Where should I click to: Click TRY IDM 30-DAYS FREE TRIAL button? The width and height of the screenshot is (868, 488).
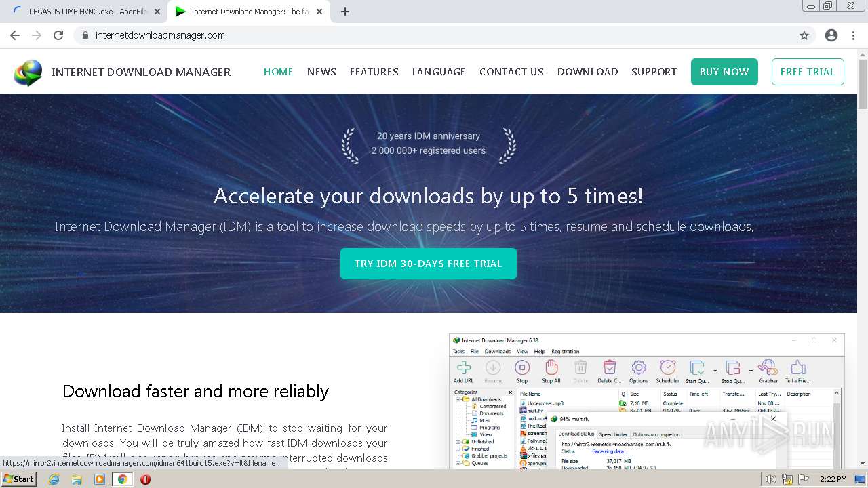[429, 264]
